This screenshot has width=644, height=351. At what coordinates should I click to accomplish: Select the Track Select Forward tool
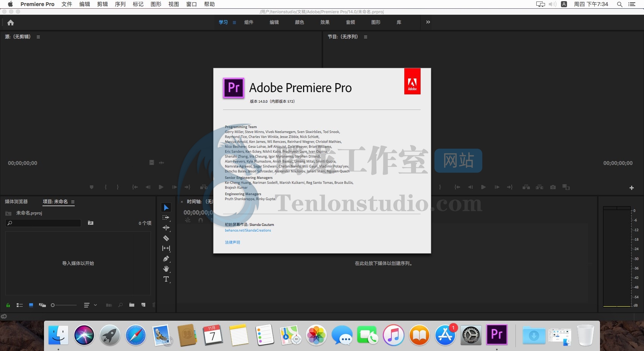(166, 218)
